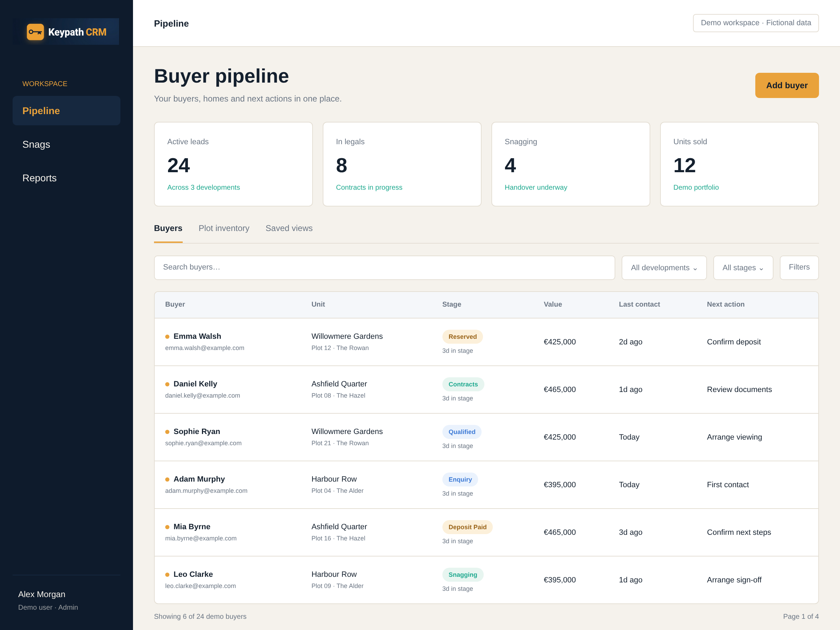
Task: Open the All developments dropdown
Action: tap(664, 267)
